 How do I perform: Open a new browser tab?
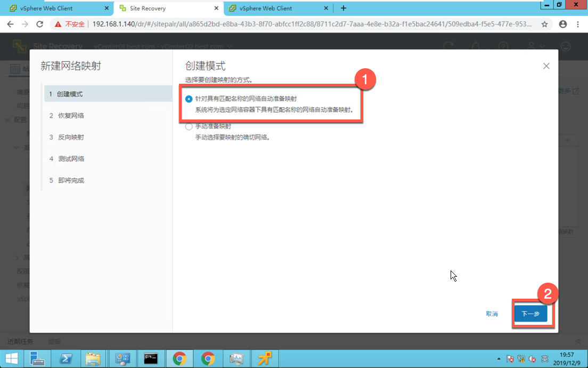[344, 8]
